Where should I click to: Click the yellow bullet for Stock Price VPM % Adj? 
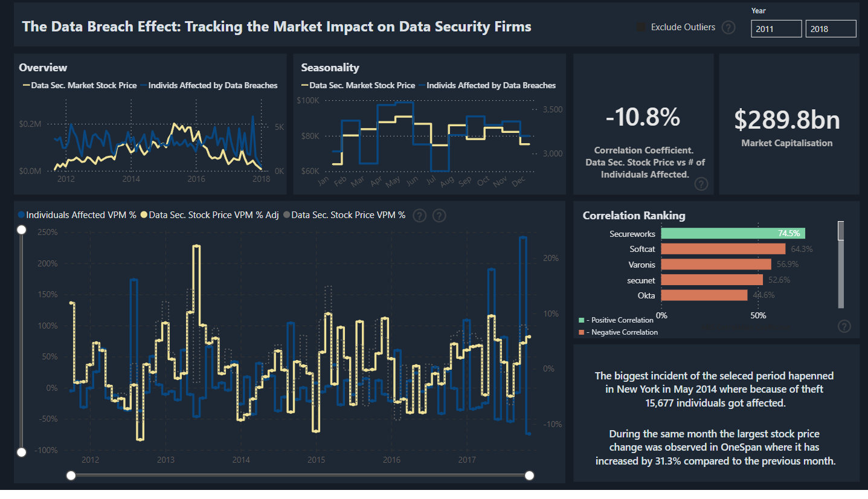pos(145,214)
